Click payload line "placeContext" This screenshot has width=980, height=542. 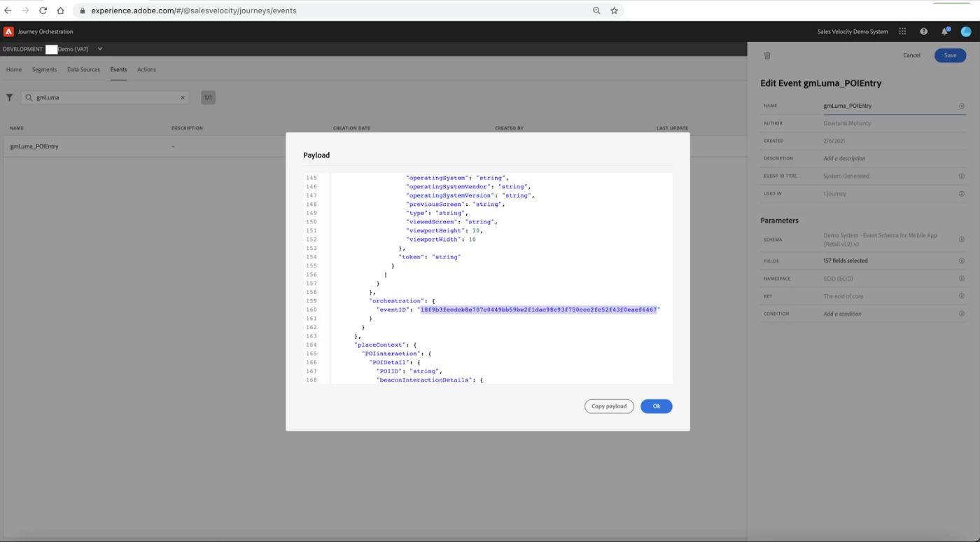[x=386, y=345]
